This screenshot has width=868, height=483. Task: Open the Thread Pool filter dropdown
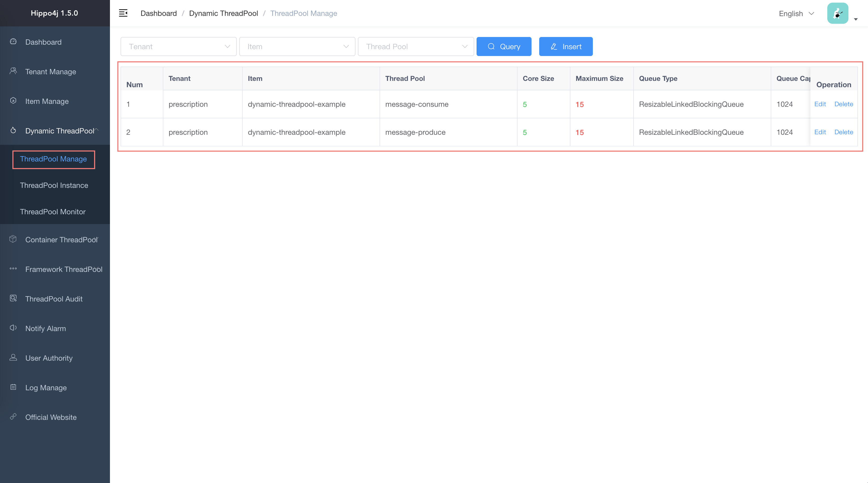[x=415, y=47]
